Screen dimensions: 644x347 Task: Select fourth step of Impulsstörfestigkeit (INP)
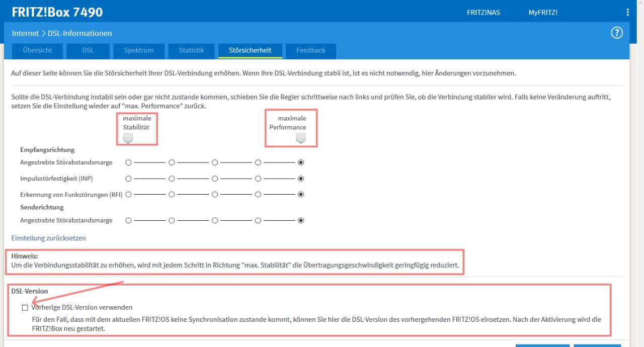258,179
